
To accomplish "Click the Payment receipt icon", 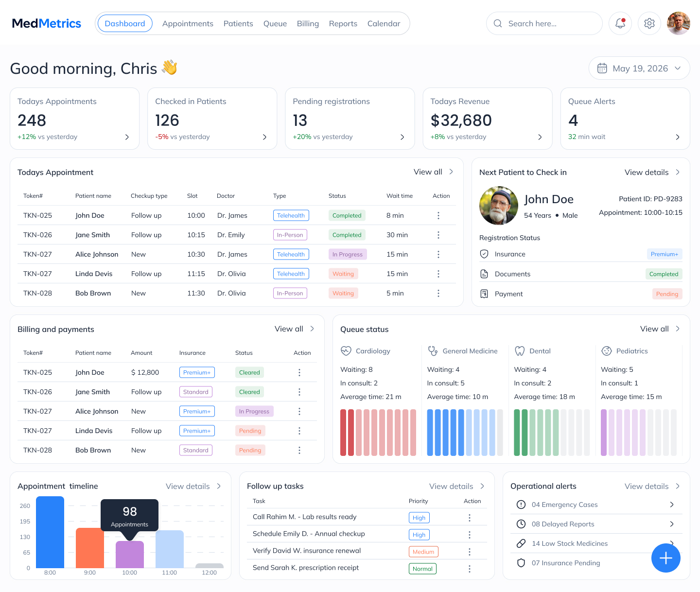I will pyautogui.click(x=484, y=294).
